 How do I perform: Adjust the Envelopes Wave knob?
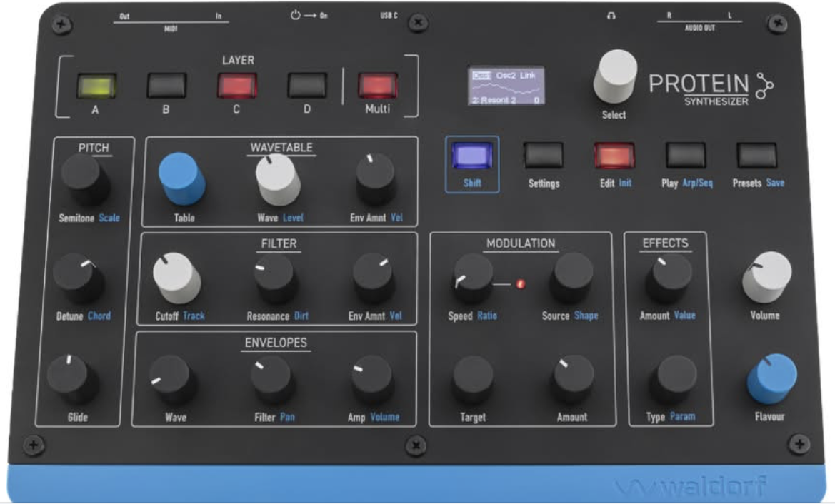(172, 380)
